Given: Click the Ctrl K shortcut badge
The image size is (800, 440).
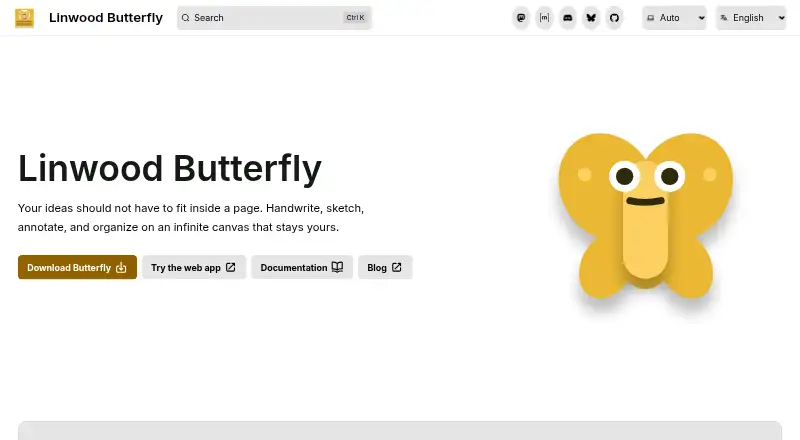Looking at the screenshot, I should pyautogui.click(x=355, y=18).
